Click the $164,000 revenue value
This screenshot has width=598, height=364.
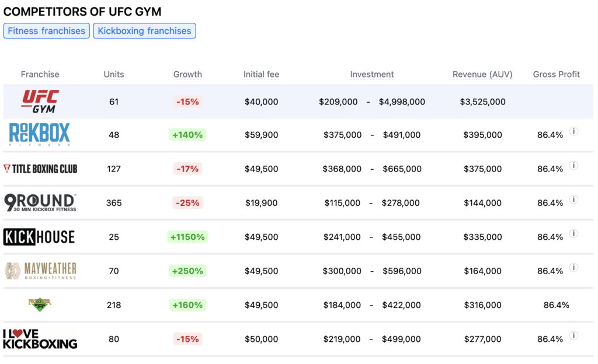tap(482, 271)
